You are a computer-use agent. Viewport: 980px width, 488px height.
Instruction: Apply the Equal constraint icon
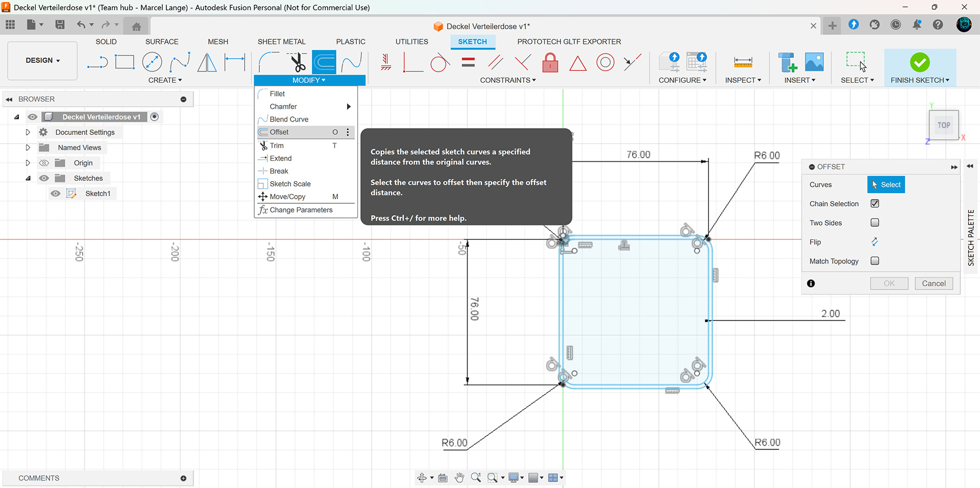[468, 62]
